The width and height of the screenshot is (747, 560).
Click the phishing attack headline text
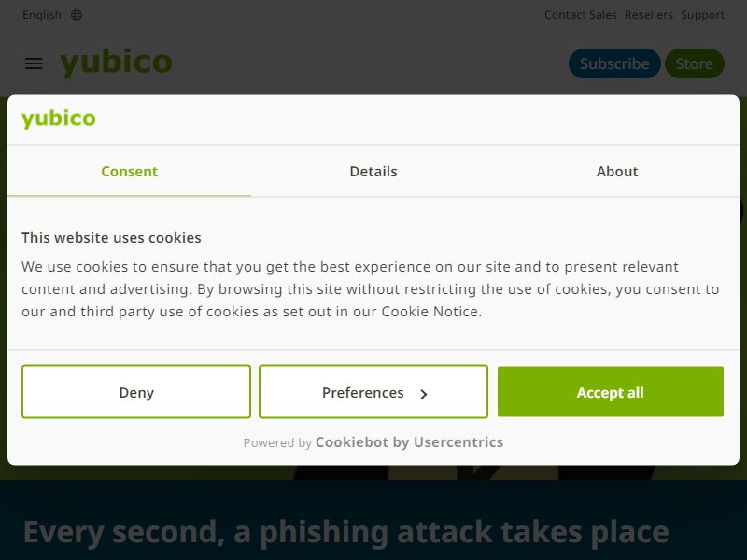(346, 532)
